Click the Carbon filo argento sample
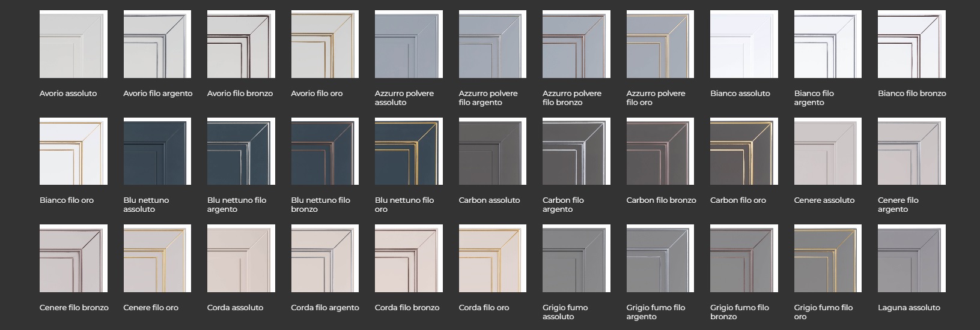The width and height of the screenshot is (980, 330). tap(576, 151)
